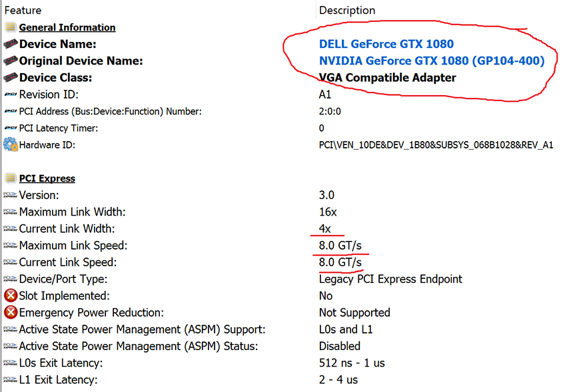The height and width of the screenshot is (392, 569).
Task: Click the Description column header
Action: coord(346,10)
